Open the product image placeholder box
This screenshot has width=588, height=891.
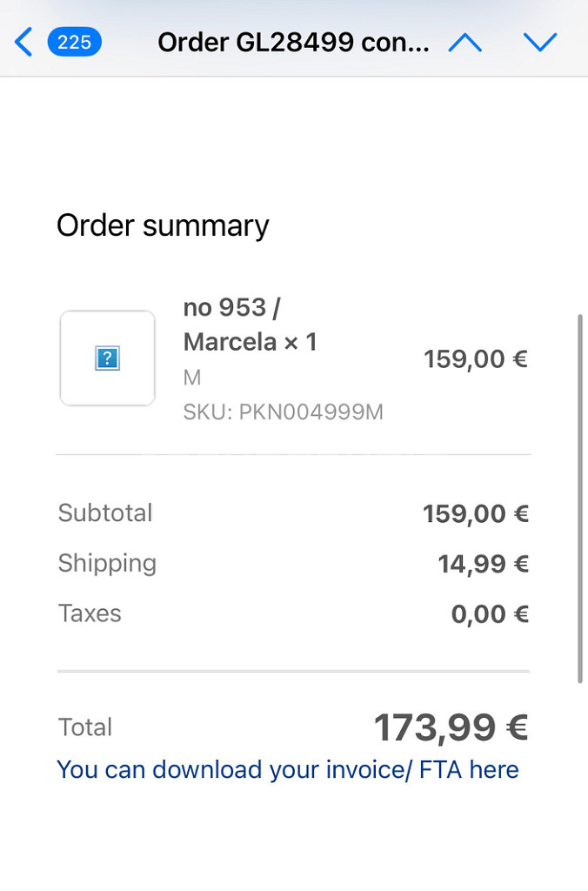(107, 358)
